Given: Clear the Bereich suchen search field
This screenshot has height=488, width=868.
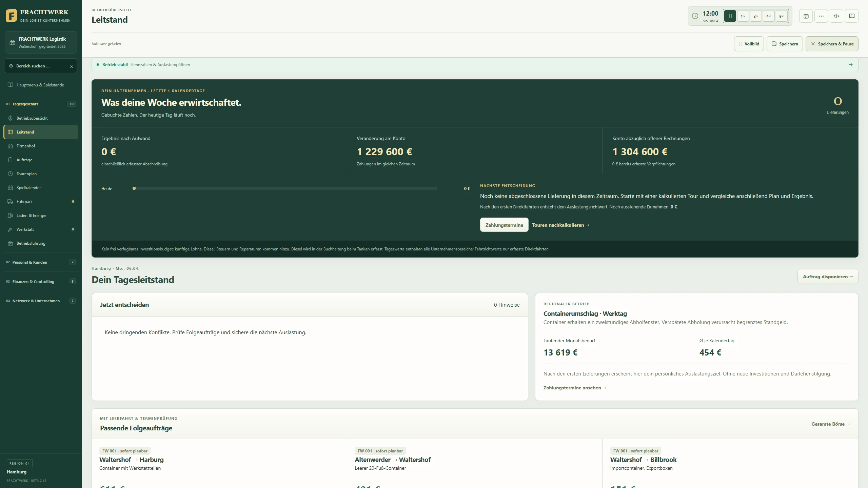Looking at the screenshot, I should click(x=72, y=66).
